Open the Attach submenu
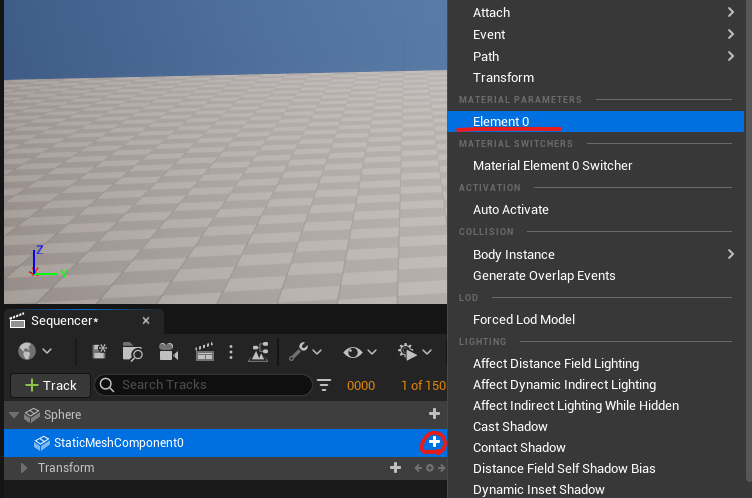The height and width of the screenshot is (498, 752). click(595, 12)
